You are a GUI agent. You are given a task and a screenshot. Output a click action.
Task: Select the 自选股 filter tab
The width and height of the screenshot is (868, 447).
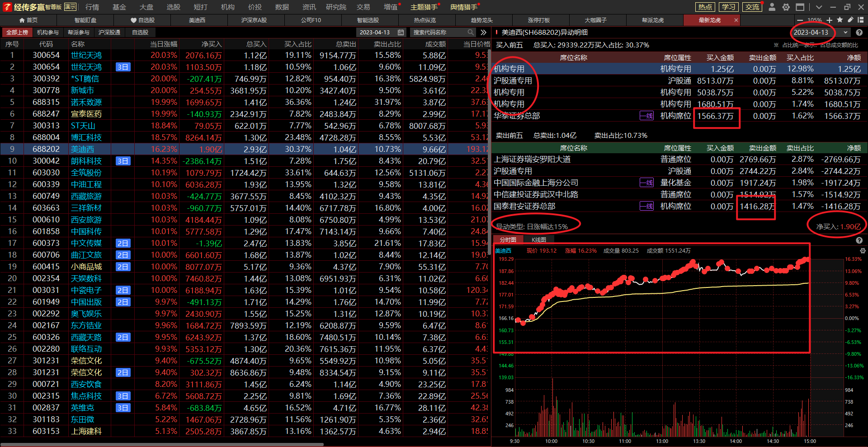[140, 32]
